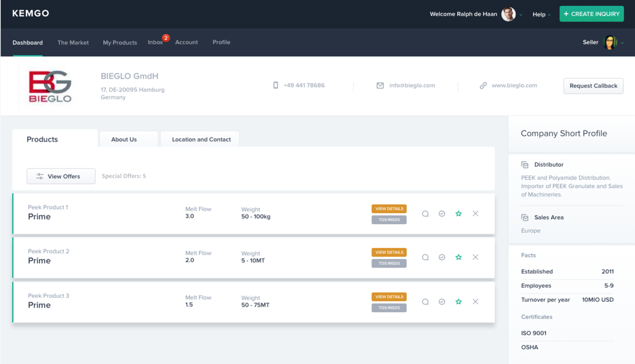This screenshot has width=635, height=364.
Task: Click the Europe sales area text
Action: (x=530, y=231)
